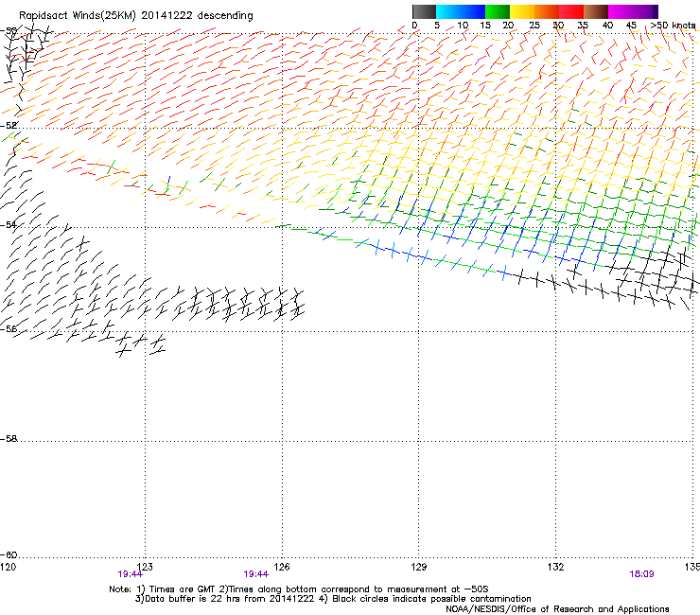
Task: Click the dark purple 45-50 knots swatch
Action: [x=645, y=11]
